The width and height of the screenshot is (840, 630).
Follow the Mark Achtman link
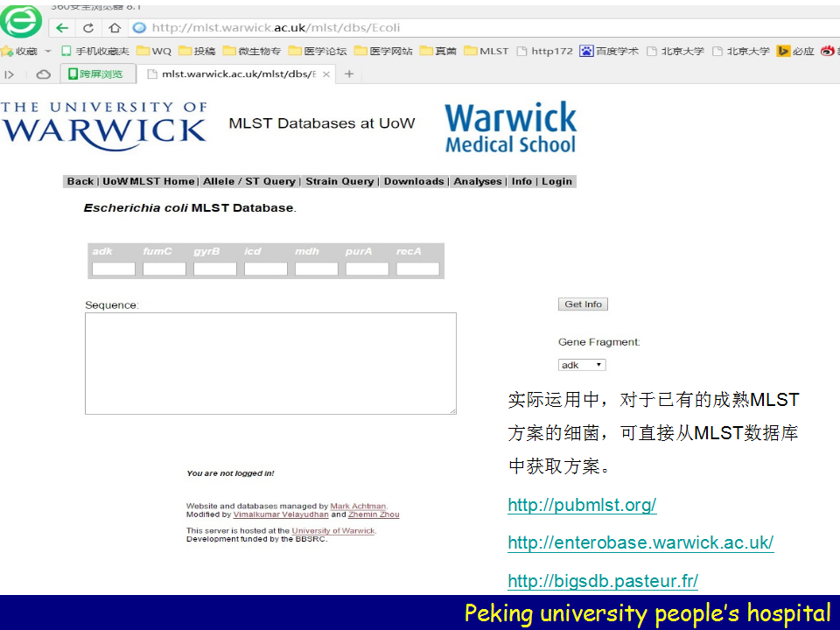click(x=358, y=507)
